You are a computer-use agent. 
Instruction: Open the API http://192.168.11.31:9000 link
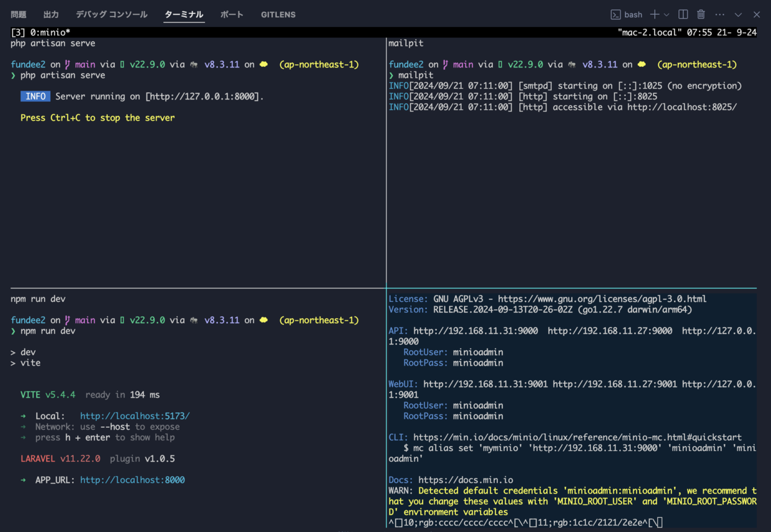tap(475, 331)
